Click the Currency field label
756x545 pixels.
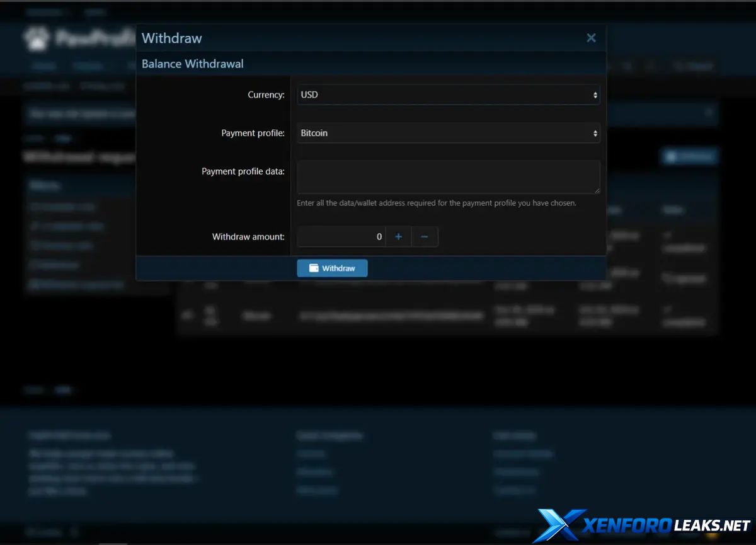[266, 95]
